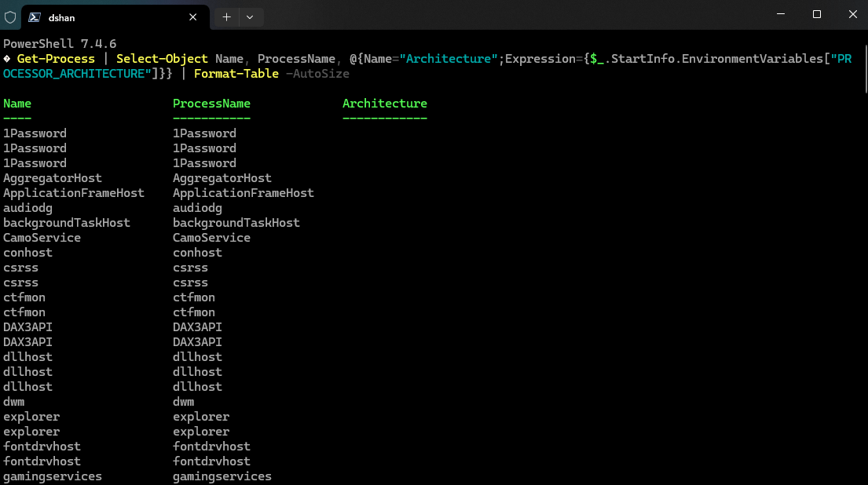868x485 pixels.
Task: Select the dshan tab title
Action: (61, 16)
